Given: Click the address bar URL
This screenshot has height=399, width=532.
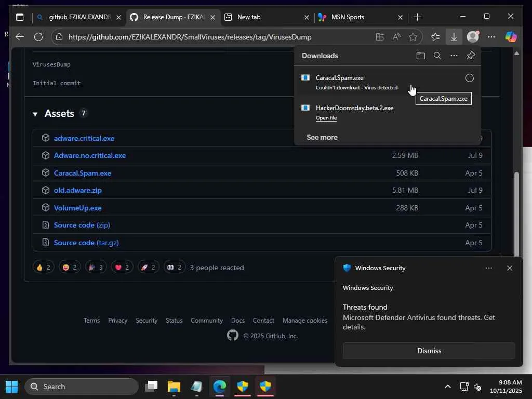Looking at the screenshot, I should click(x=190, y=37).
